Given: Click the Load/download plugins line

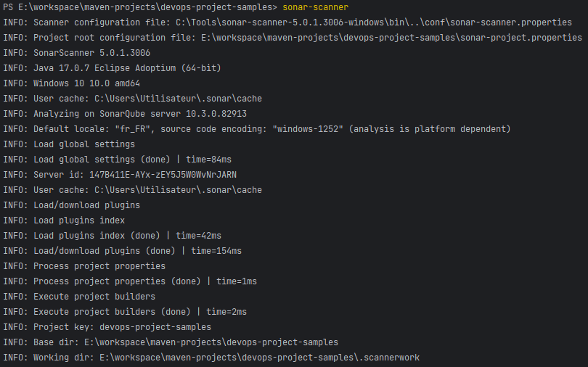Looking at the screenshot, I should point(72,205).
